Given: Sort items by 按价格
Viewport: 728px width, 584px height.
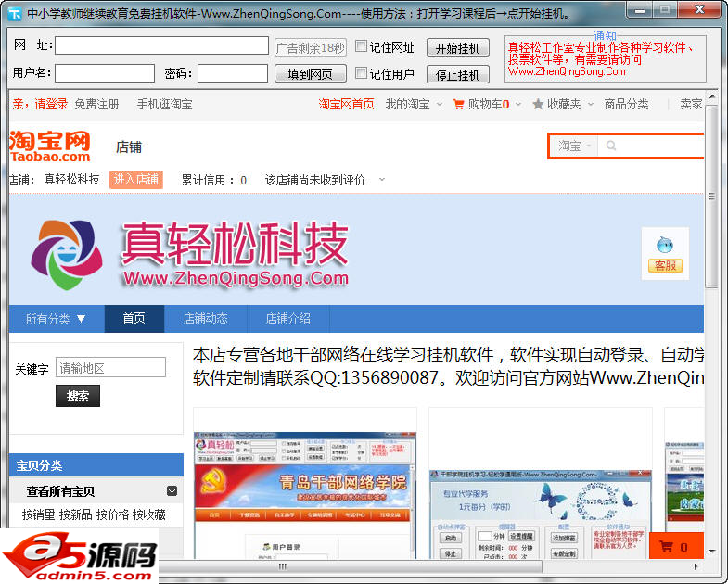Looking at the screenshot, I should click(112, 514).
